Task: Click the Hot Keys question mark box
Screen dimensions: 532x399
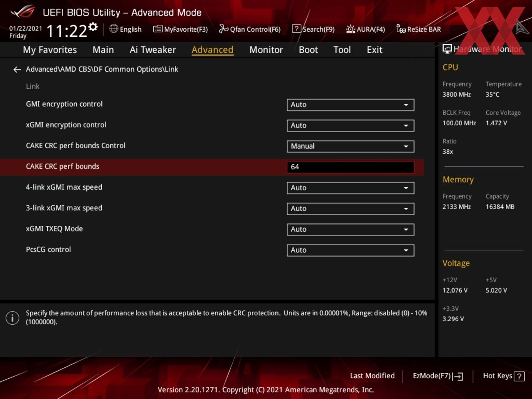Action: 519,376
